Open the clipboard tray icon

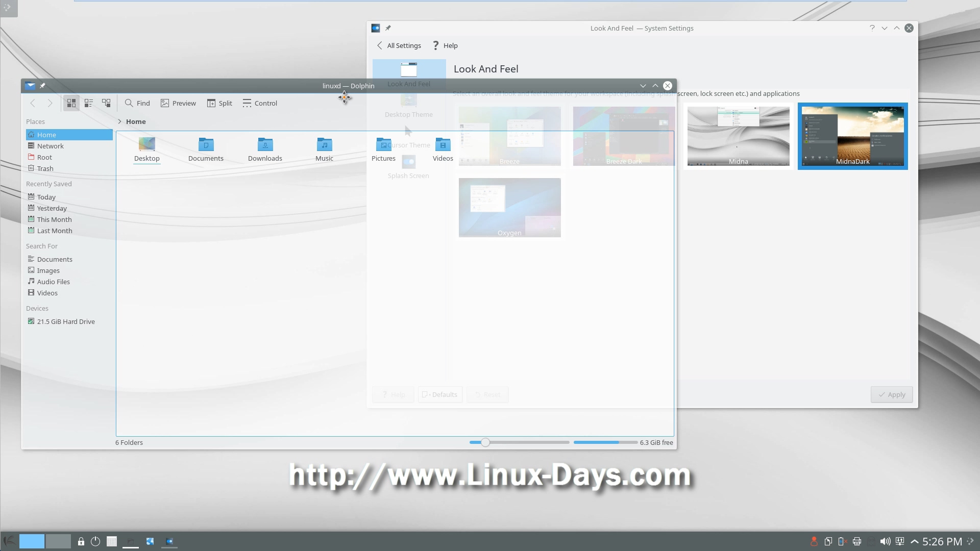pyautogui.click(x=828, y=541)
